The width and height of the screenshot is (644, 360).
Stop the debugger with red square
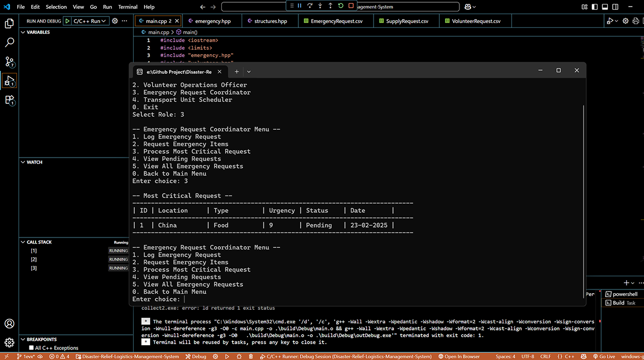351,6
